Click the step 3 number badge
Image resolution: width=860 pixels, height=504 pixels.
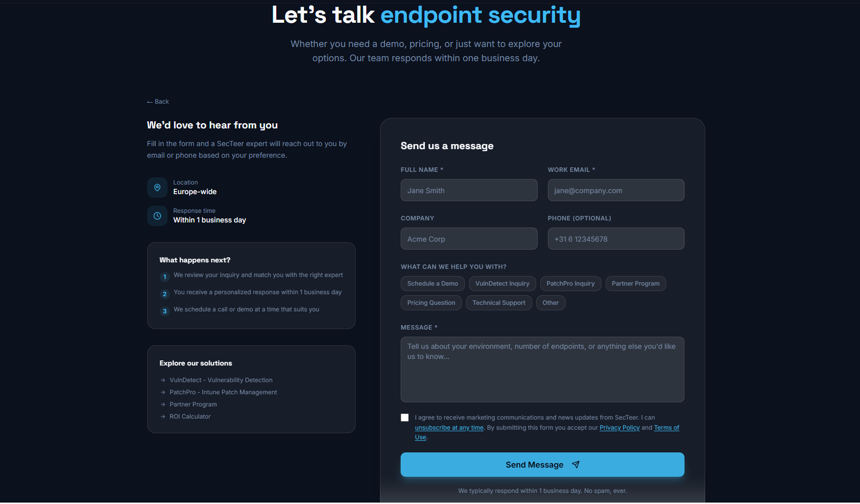tap(164, 311)
